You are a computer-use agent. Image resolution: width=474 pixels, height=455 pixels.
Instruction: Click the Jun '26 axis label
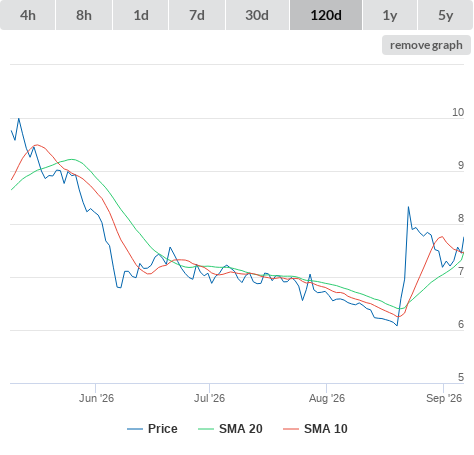coord(96,398)
